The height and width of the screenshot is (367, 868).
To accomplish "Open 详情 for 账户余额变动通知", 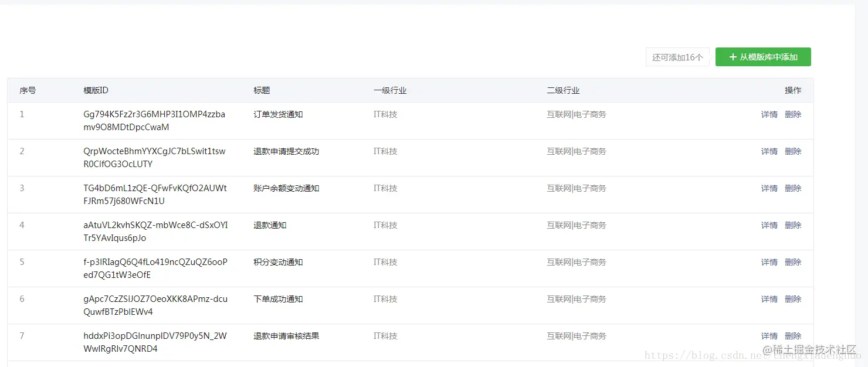I will (x=769, y=188).
